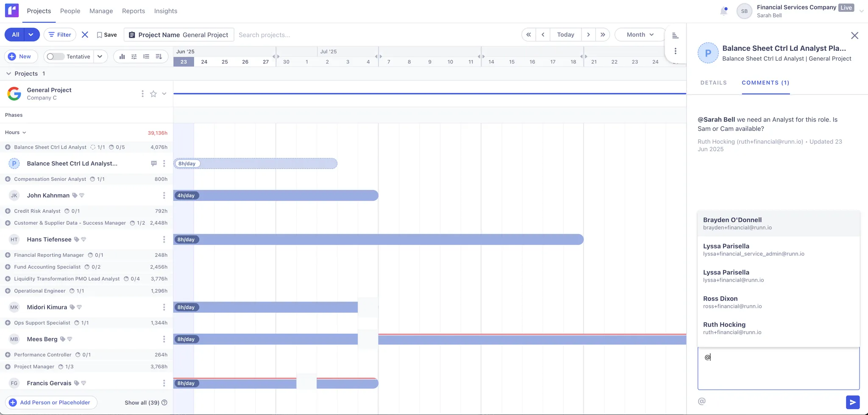Click the @ mention icon below comment box

coord(702,401)
